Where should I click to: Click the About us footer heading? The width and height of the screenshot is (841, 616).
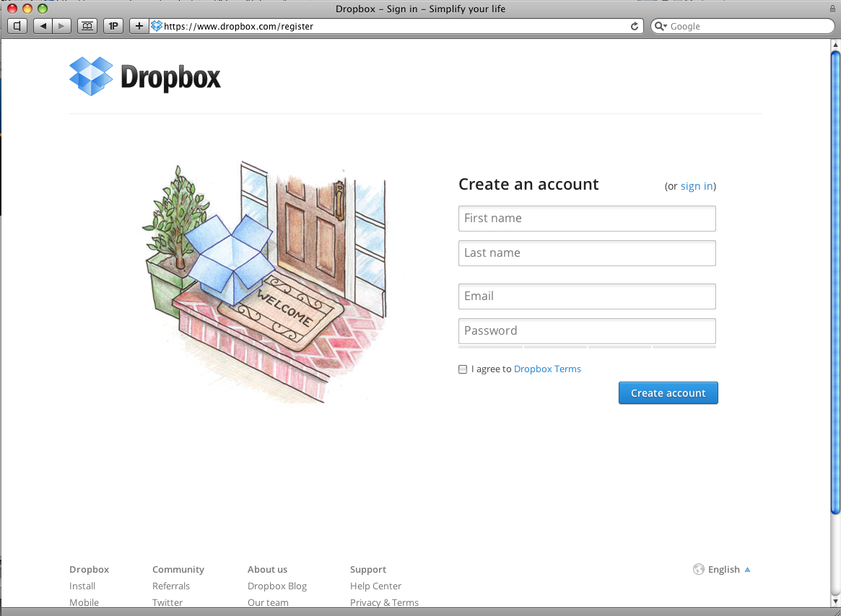(x=267, y=569)
